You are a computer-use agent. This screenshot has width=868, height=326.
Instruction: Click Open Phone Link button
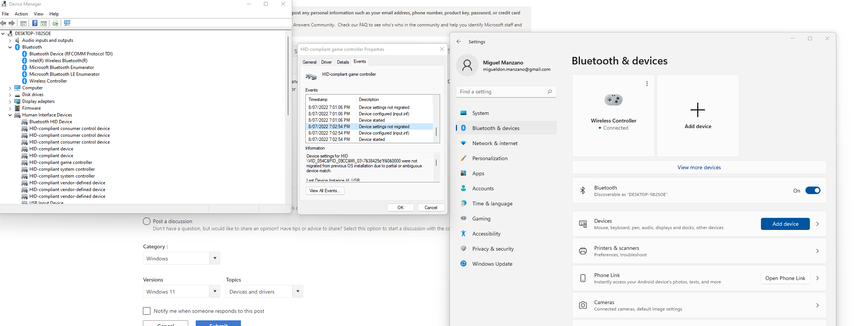click(785, 278)
